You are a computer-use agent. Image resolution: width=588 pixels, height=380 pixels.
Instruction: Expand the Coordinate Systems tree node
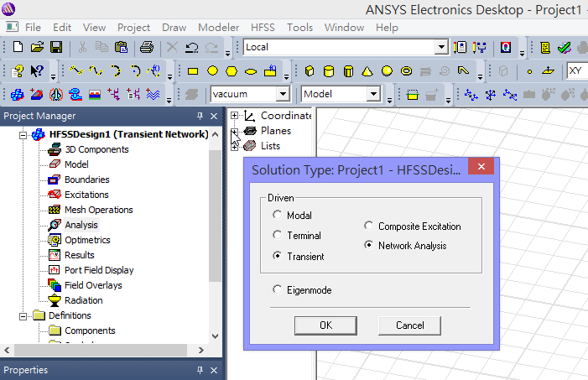[x=234, y=116]
